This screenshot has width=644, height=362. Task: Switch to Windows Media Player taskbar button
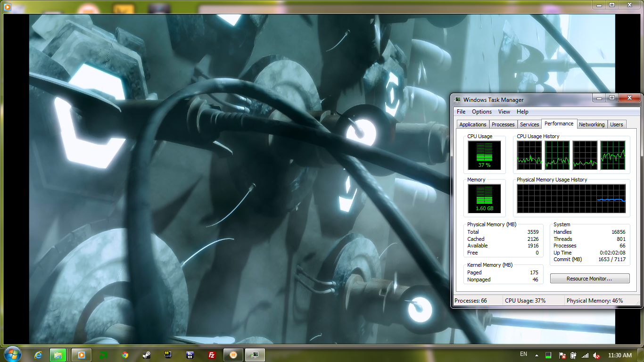coord(81,355)
